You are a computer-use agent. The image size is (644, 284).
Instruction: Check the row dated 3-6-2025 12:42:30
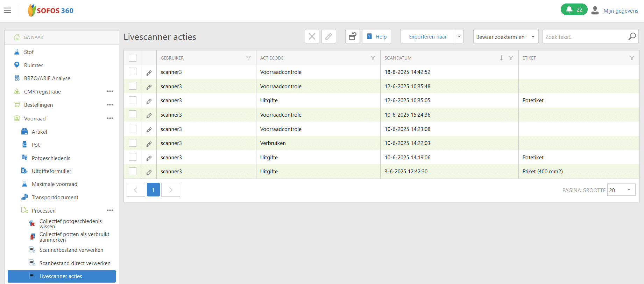133,171
